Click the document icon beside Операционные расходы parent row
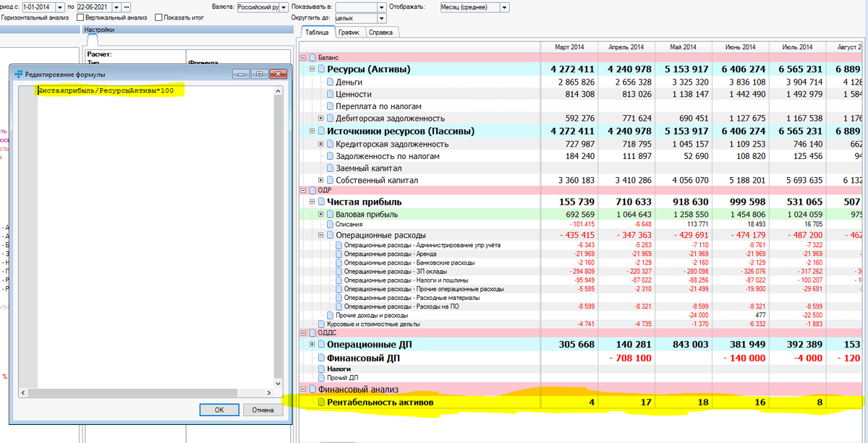Viewport: 868px width, 443px height. pos(330,235)
